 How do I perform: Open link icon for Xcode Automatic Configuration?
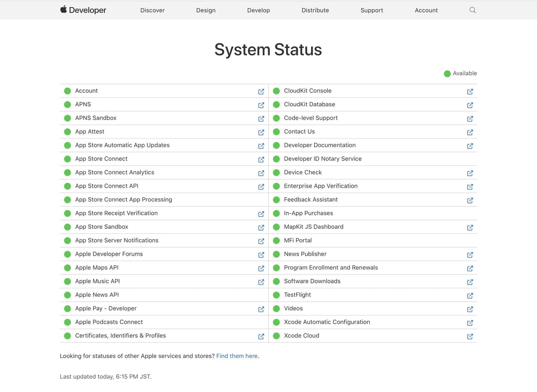[x=470, y=323]
